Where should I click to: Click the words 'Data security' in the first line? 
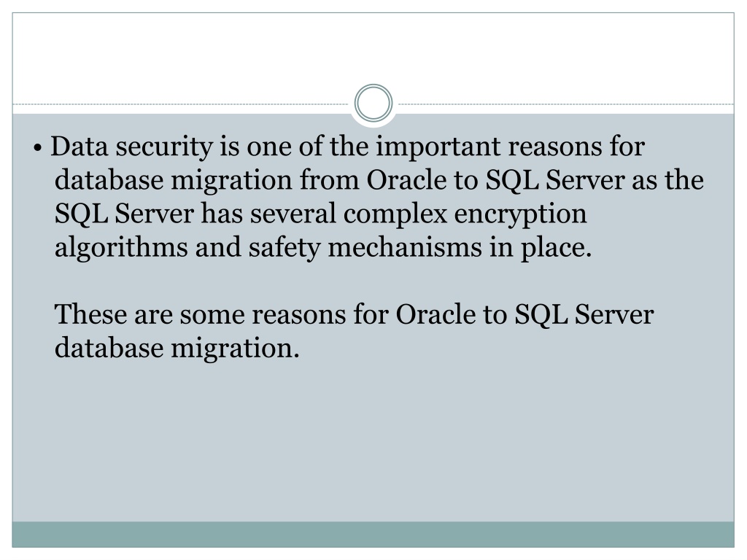[x=131, y=147]
